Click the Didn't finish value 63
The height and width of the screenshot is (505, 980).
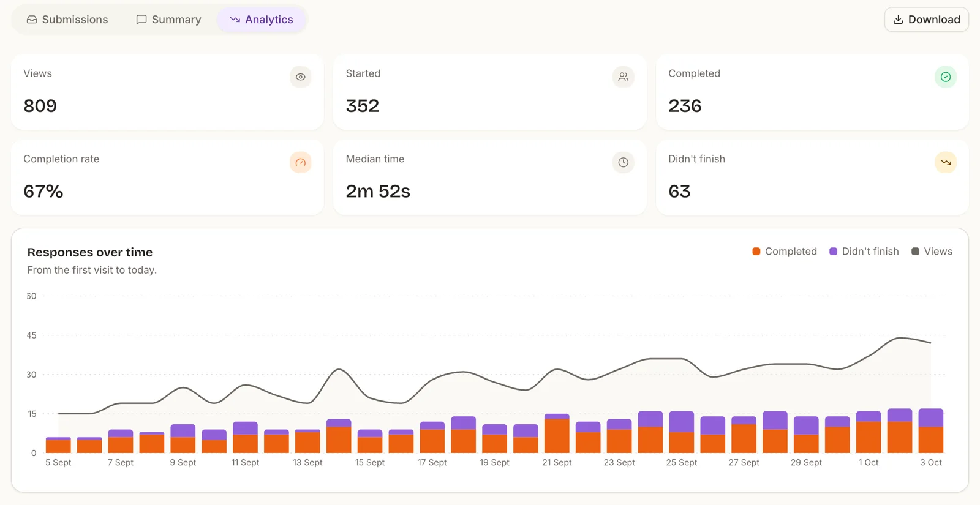[x=679, y=192]
